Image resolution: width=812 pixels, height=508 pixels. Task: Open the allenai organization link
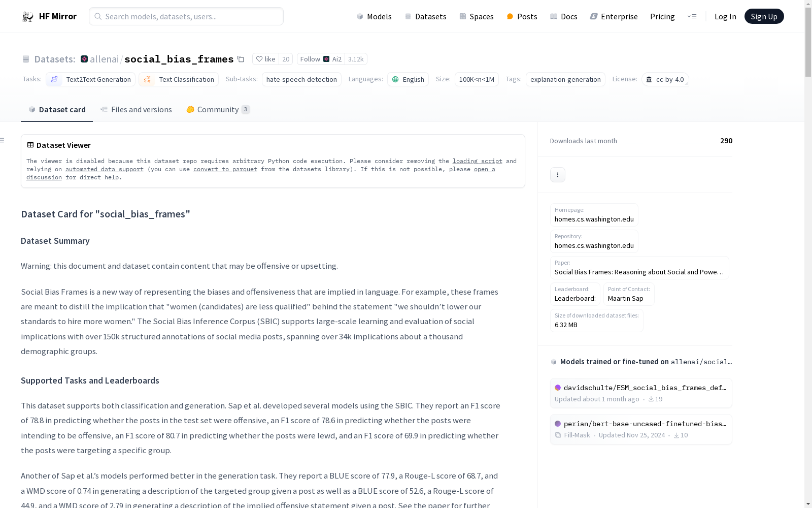[x=104, y=59]
